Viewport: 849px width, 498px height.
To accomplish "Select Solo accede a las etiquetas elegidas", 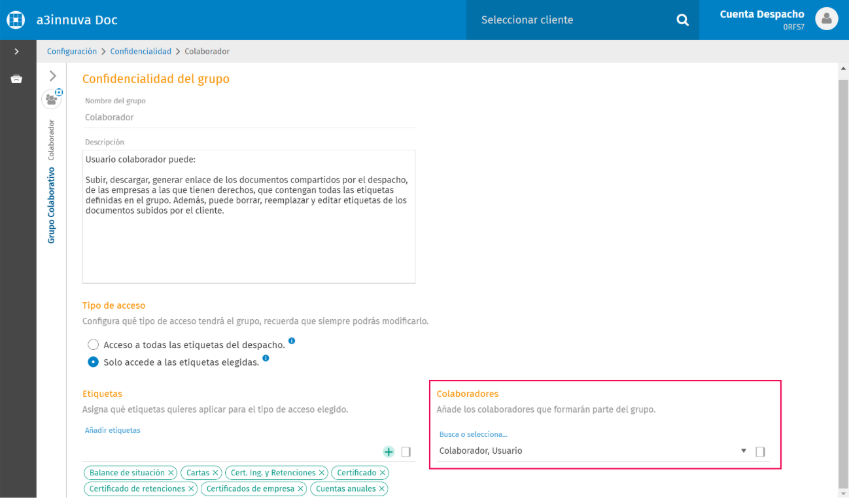I will pos(93,362).
